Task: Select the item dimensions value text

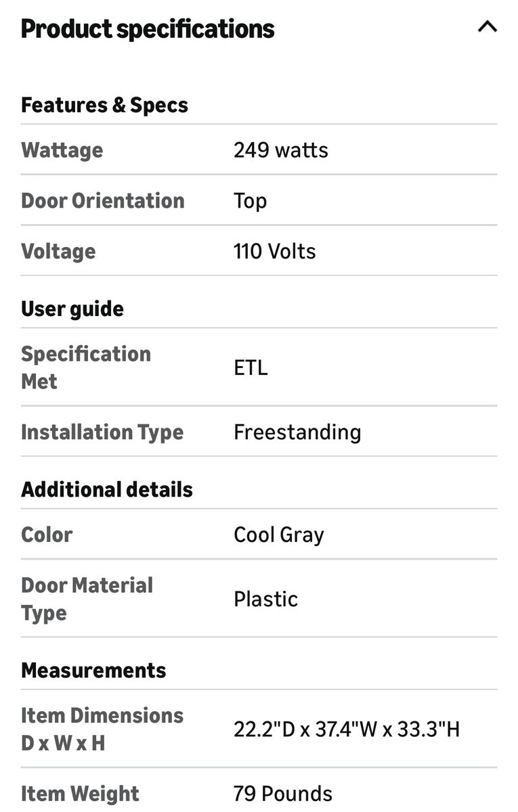Action: (x=347, y=729)
